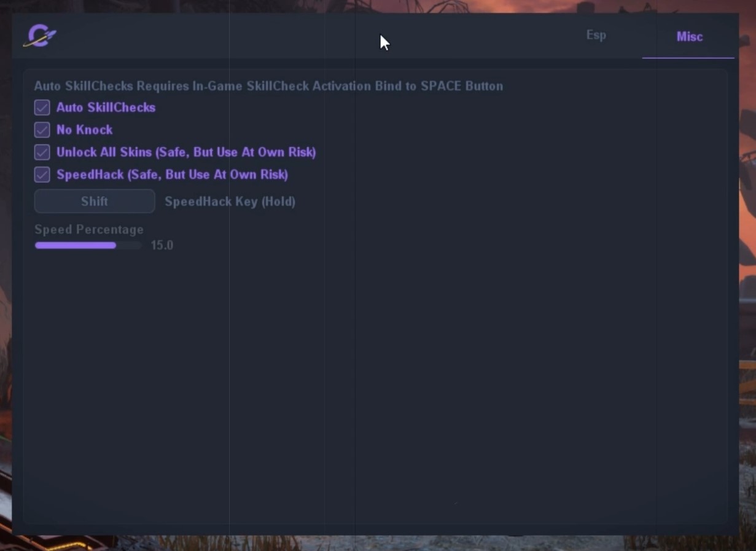This screenshot has height=551, width=756.
Task: Click the Auto SkillChecks label text
Action: pyautogui.click(x=106, y=107)
